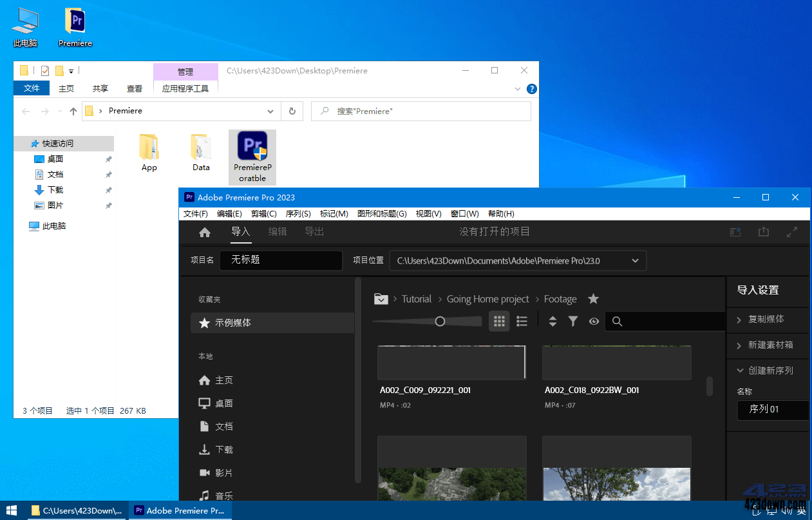Open the 图形和标题 menu
812x520 pixels.
[382, 213]
